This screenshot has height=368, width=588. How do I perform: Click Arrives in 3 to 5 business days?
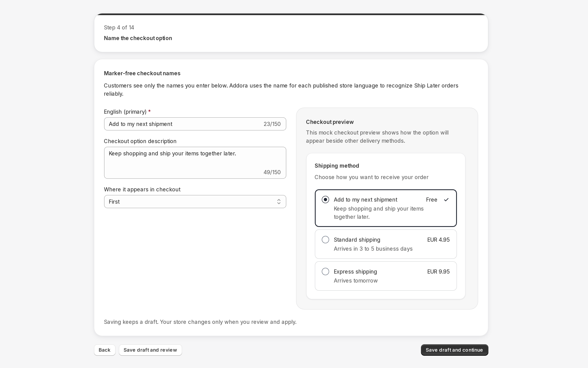(x=373, y=249)
